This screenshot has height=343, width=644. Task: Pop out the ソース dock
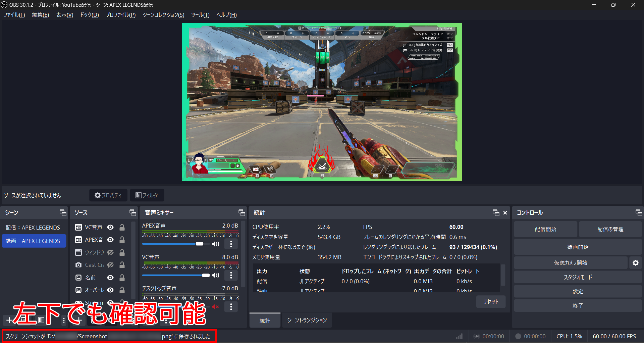133,212
